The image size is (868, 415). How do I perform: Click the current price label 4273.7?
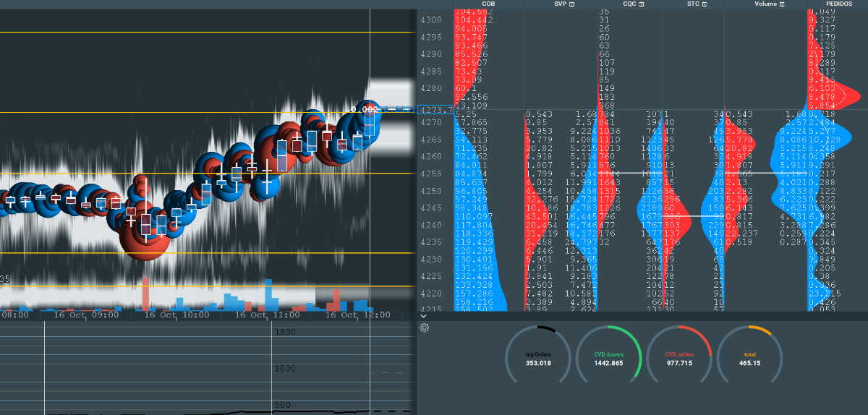tap(437, 111)
